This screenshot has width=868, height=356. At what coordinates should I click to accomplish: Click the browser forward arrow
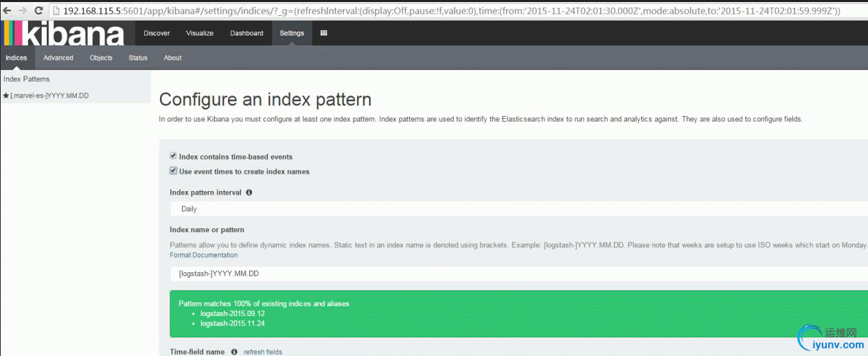click(22, 11)
